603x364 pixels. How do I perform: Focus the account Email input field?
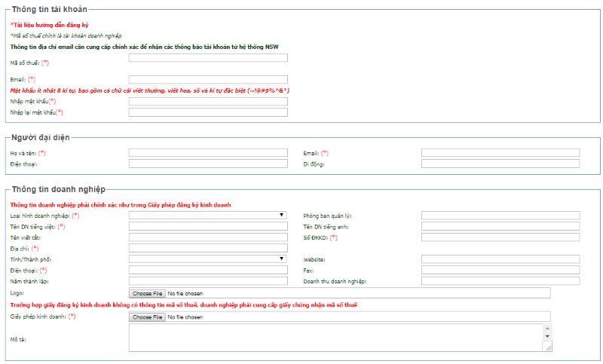click(x=208, y=79)
